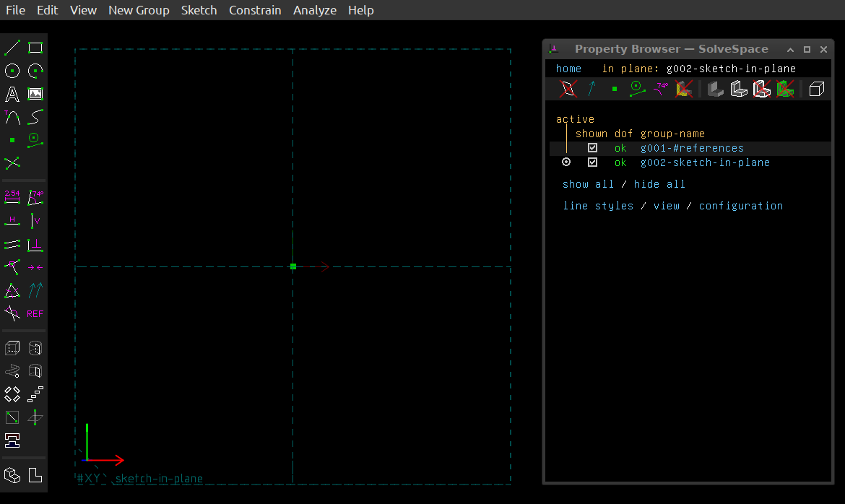The image size is (845, 504).
Task: Click active radio button for g002-sketch-in-plane
Action: click(x=566, y=162)
